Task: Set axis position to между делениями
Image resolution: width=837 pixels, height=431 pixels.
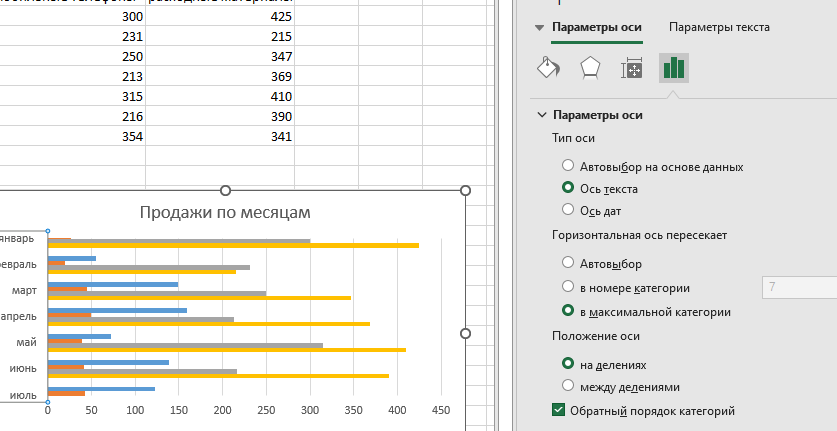Action: tap(568, 386)
